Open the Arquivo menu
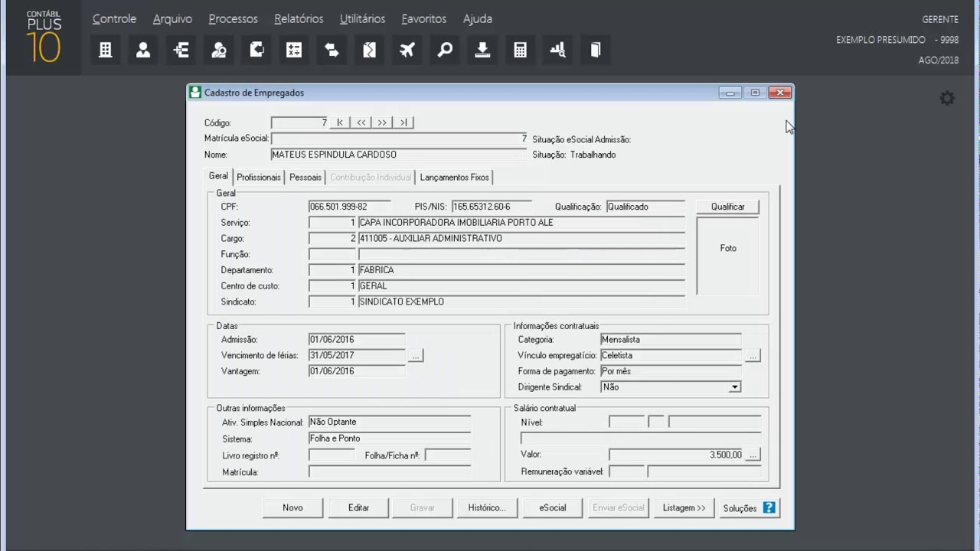This screenshot has width=980, height=551. (x=172, y=18)
